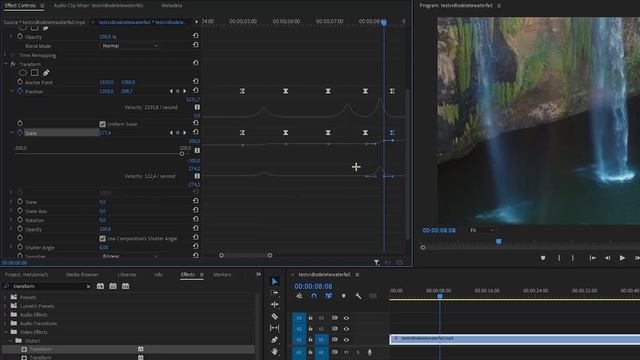Collapse the Scale property graph
This screenshot has width=640, height=360.
click(x=11, y=133)
